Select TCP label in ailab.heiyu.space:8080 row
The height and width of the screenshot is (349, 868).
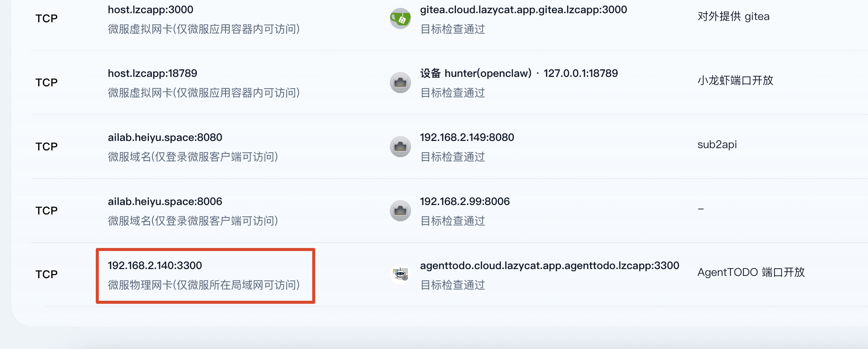(46, 147)
